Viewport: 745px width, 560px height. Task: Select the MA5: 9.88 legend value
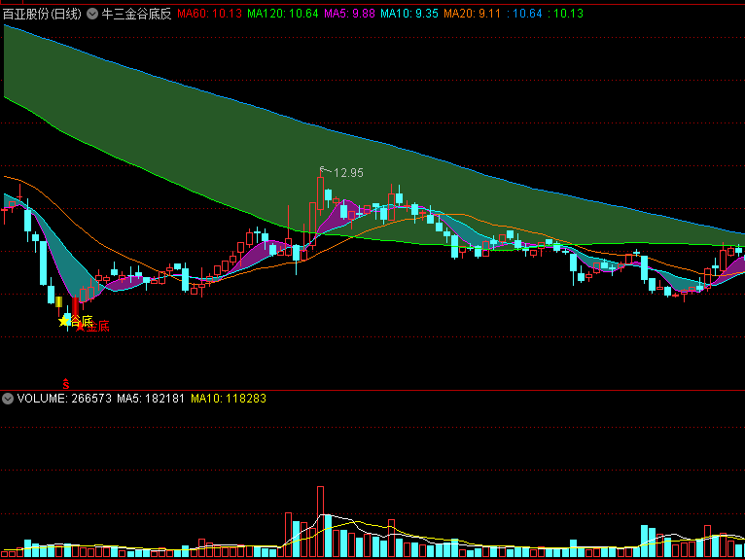tap(350, 14)
